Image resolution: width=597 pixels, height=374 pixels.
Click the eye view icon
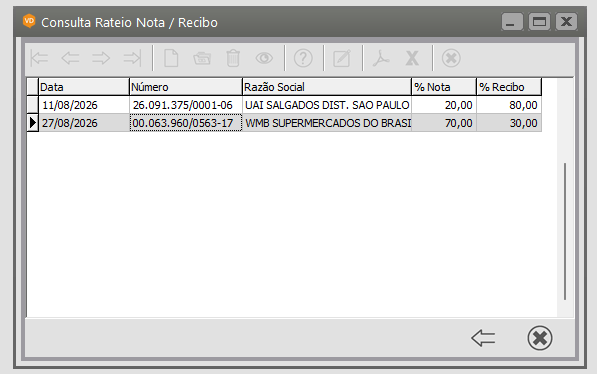tap(264, 58)
